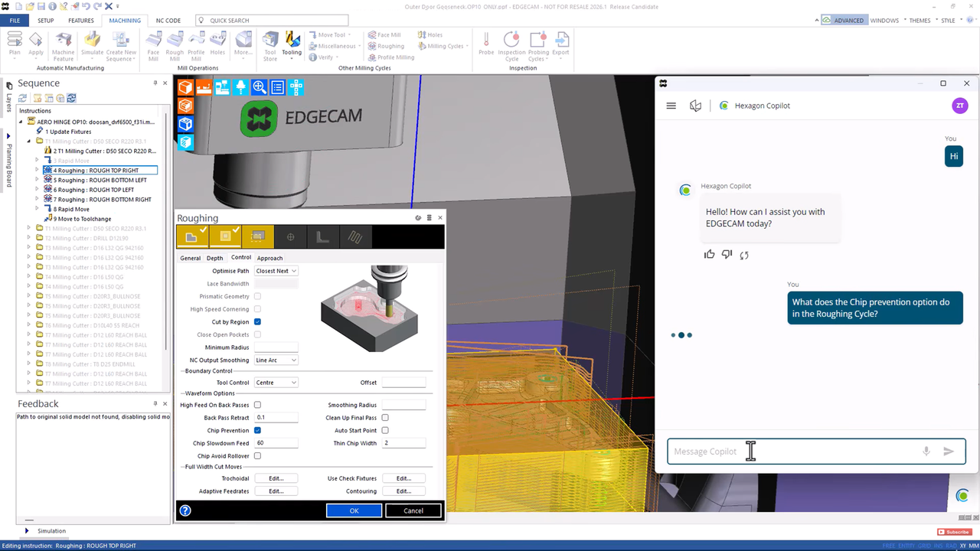Disable the Chip Prevention checkbox
Image resolution: width=980 pixels, height=551 pixels.
pos(257,431)
